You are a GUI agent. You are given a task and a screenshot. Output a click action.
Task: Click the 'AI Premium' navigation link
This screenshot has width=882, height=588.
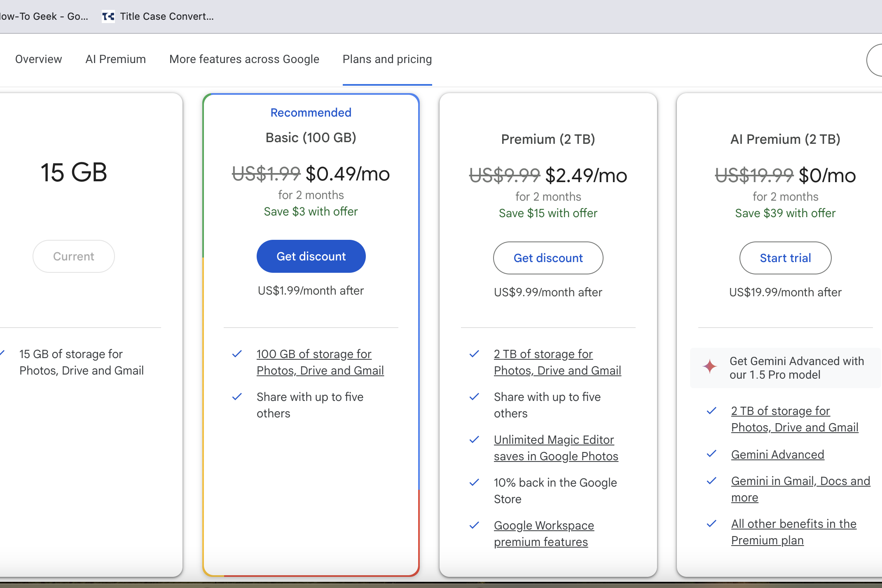pos(115,59)
